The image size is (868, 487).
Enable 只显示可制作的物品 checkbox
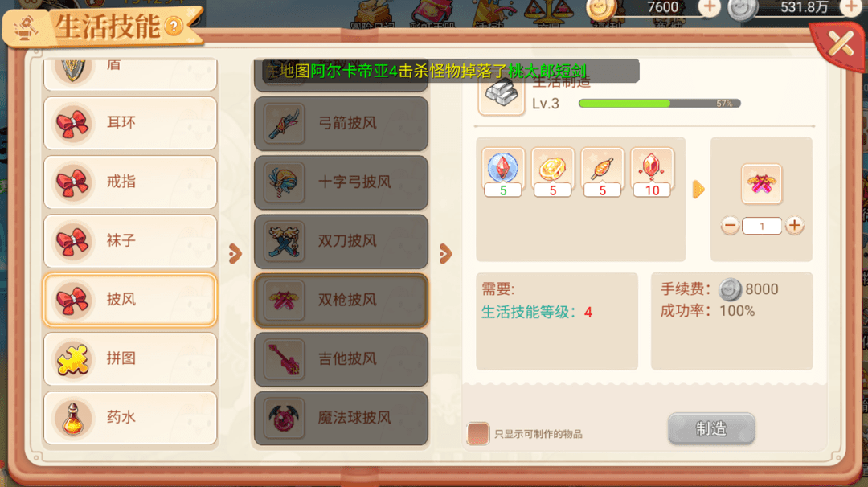[477, 433]
